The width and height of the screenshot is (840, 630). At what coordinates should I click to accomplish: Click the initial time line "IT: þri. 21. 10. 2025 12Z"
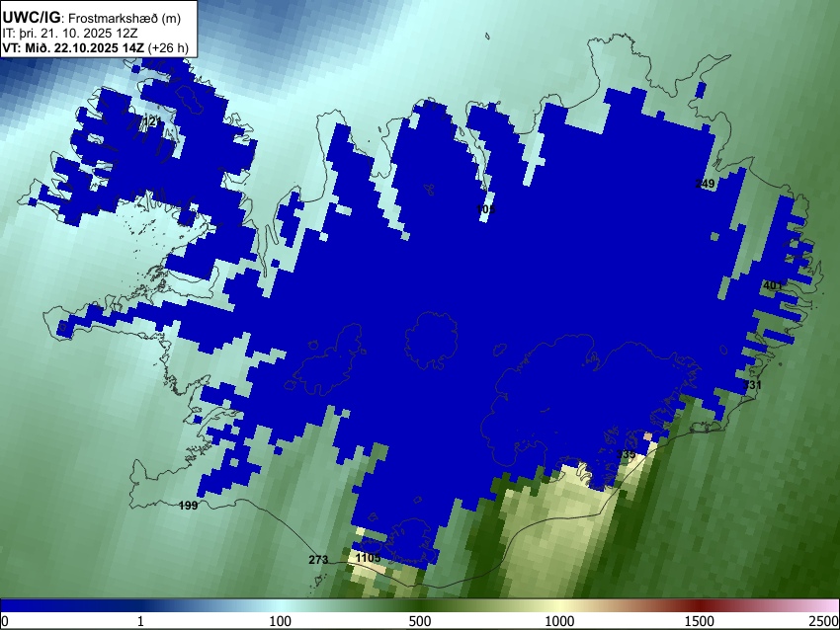[x=69, y=34]
